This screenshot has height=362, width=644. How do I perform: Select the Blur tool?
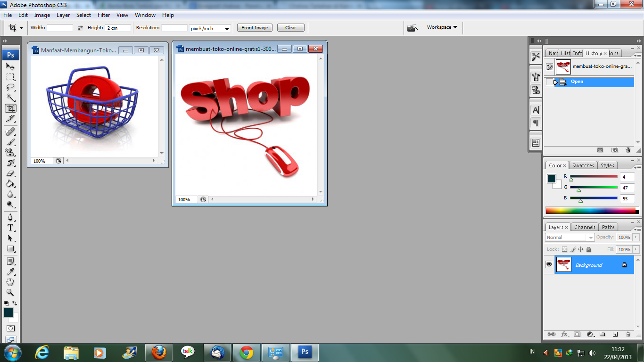point(10,194)
